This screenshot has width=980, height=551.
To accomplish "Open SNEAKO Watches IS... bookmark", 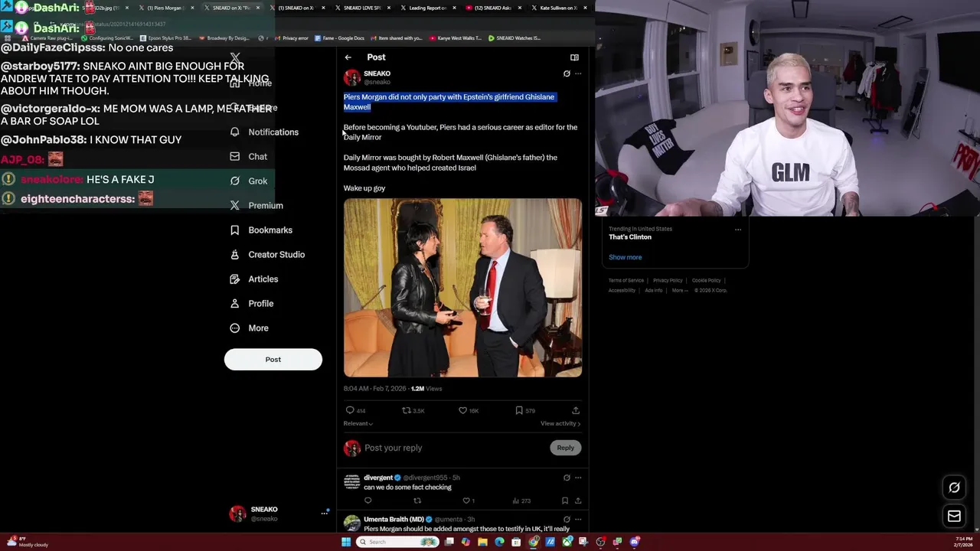I will (514, 38).
